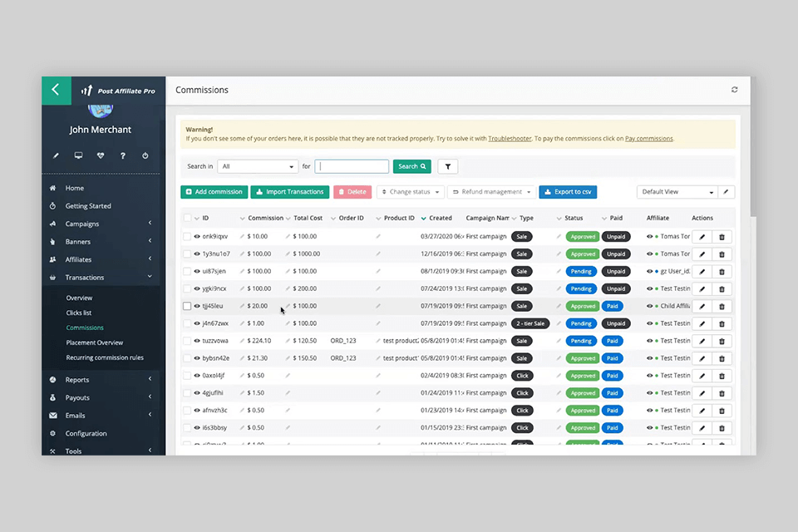Open Configuration in sidebar
Screen dimensions: 798x532
point(86,433)
